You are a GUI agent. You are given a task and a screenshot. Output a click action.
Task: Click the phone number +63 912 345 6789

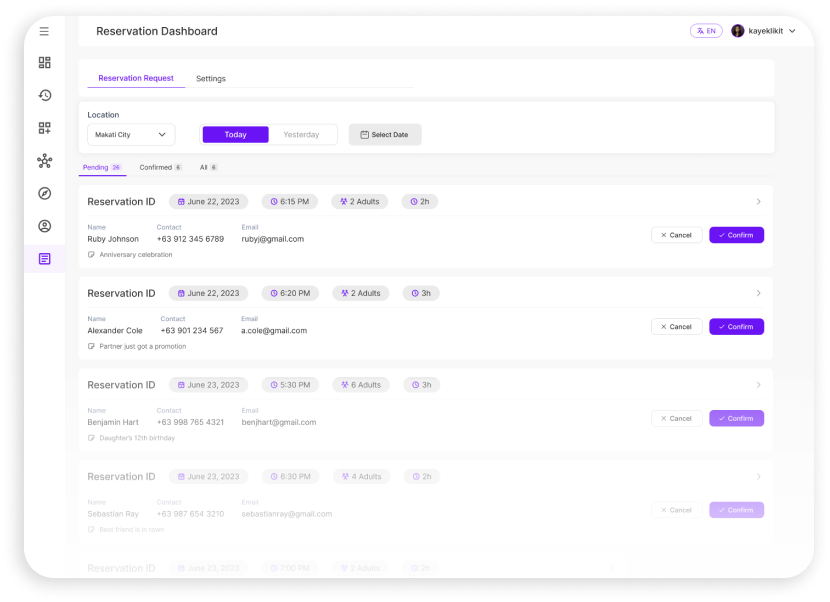click(x=191, y=239)
